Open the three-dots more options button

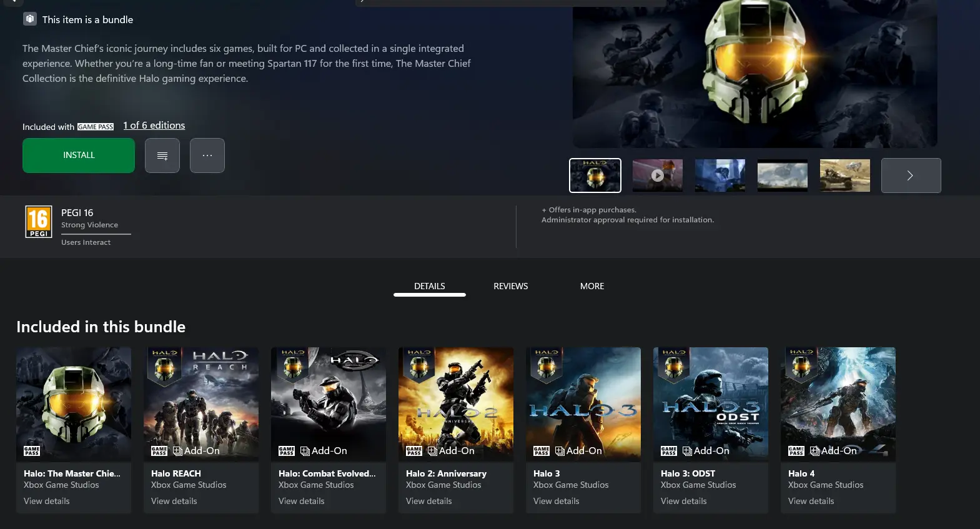coord(207,156)
